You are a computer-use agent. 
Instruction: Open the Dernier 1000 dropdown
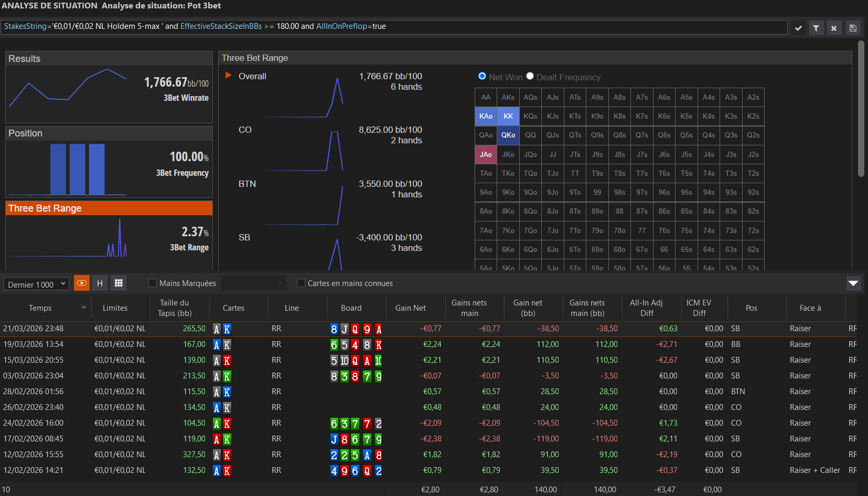36,284
